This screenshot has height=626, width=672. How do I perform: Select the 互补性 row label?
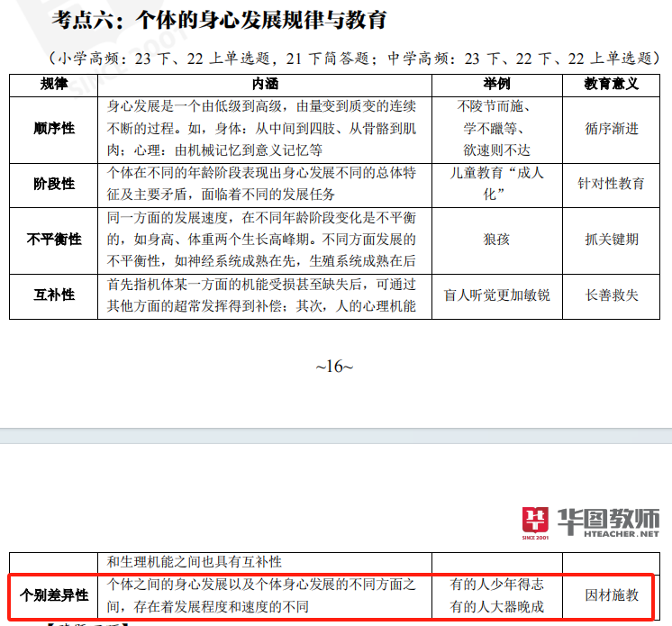[54, 295]
